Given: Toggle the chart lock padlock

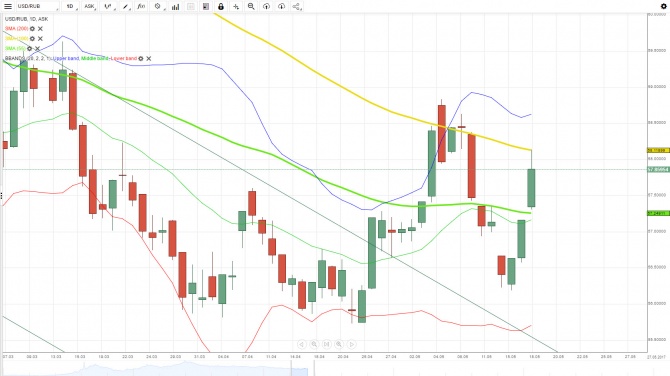Looking at the screenshot, I should point(220,6).
